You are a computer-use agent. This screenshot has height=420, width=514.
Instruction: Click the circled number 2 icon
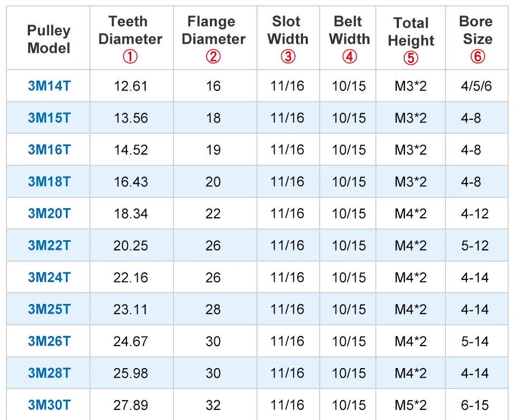[x=213, y=57]
